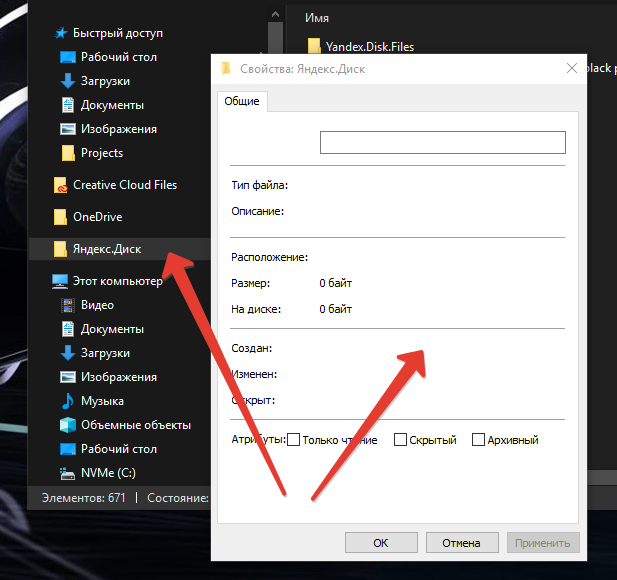Check the Архивный attribute checkbox
The image size is (617, 580).
478,440
